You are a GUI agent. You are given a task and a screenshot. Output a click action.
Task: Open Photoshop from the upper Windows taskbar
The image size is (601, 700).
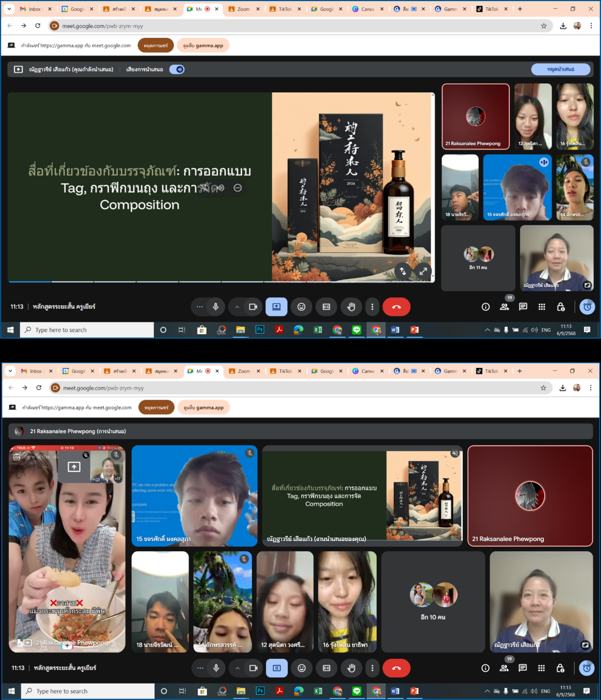(260, 330)
